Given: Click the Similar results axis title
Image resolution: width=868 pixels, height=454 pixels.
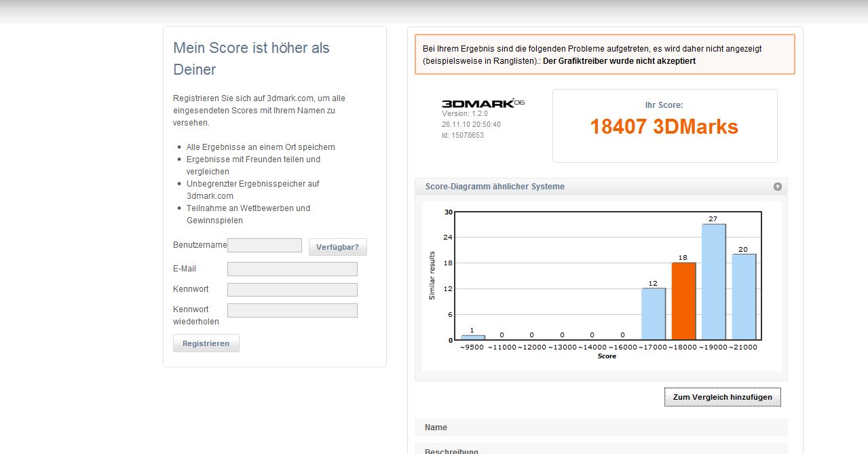Looking at the screenshot, I should [x=432, y=276].
